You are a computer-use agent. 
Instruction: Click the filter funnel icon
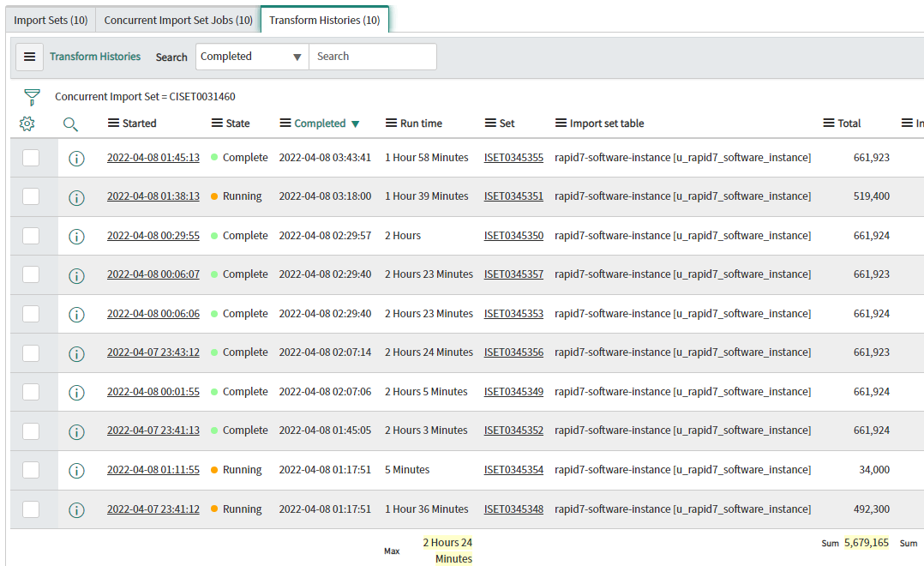click(32, 97)
